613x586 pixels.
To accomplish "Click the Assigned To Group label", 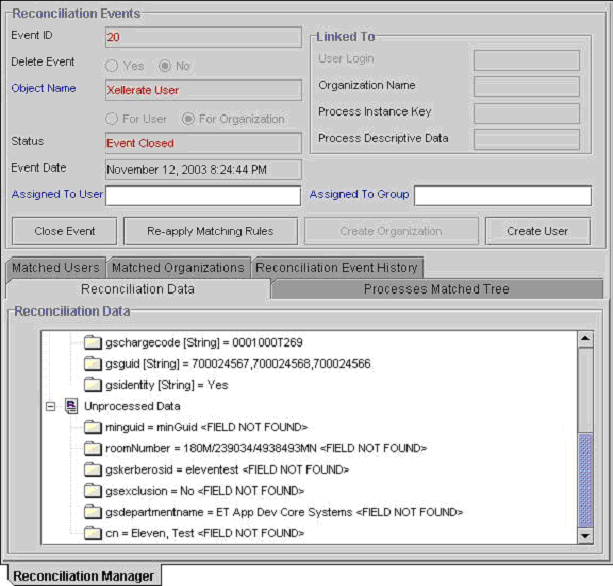I will (x=359, y=194).
